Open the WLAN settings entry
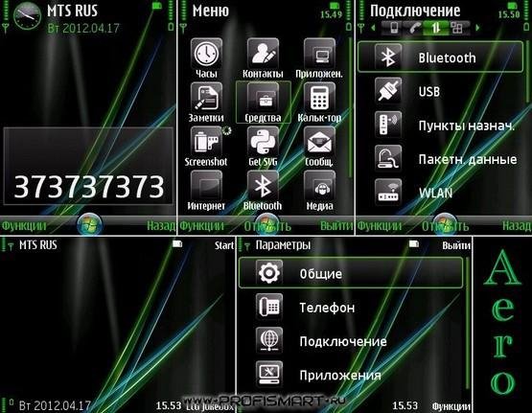 (441, 193)
